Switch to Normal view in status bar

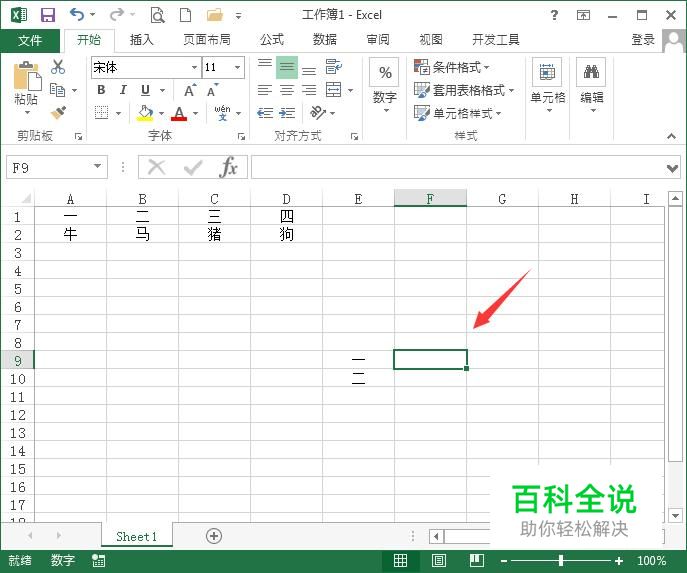click(400, 560)
